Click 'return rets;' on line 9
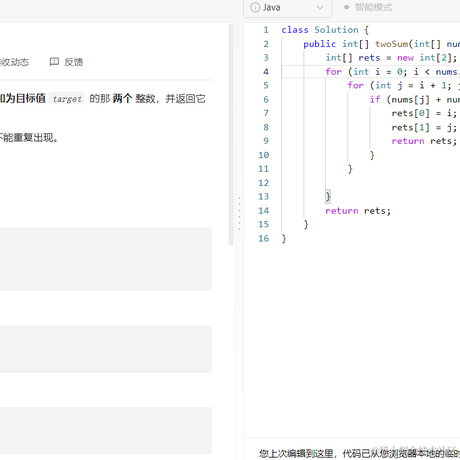The width and height of the screenshot is (460, 460). [424, 141]
